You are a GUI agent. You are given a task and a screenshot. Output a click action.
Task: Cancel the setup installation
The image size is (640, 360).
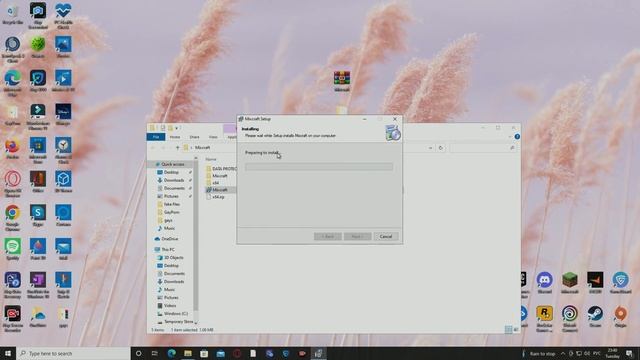coord(386,236)
